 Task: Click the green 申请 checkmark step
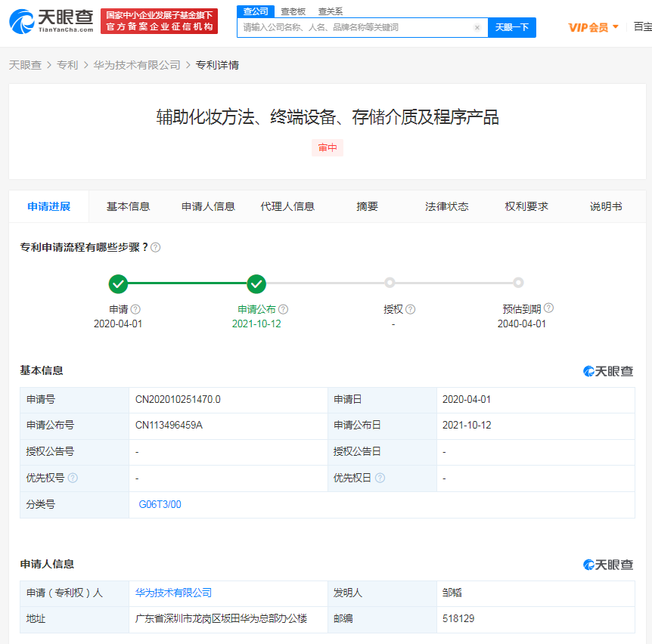[118, 283]
